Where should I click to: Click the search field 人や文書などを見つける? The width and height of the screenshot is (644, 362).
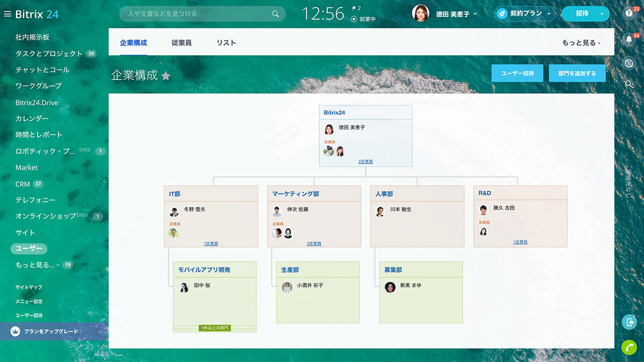tap(202, 14)
